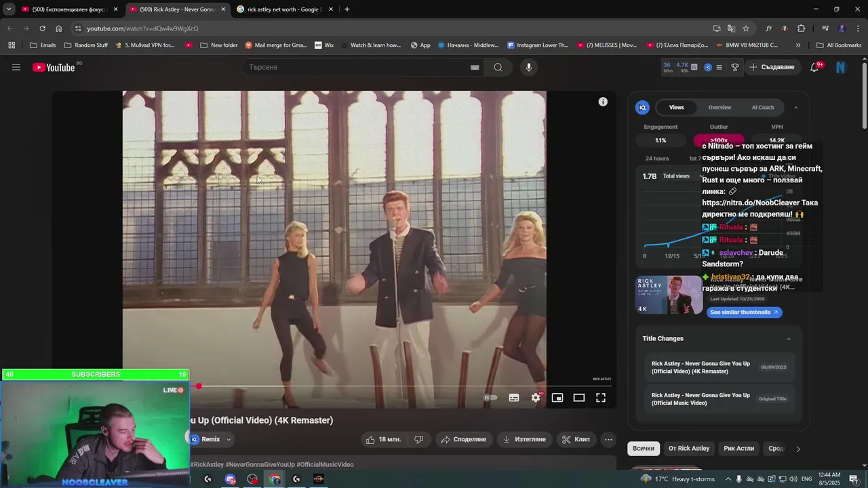Screen dimensions: 868x488
Task: Enter fullscreen video mode
Action: tap(601, 398)
